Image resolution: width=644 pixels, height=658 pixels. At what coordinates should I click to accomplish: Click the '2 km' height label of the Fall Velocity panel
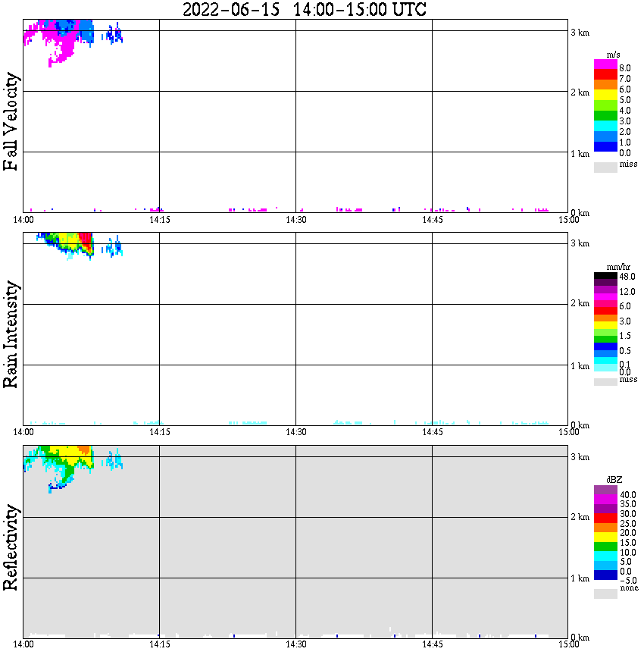(580, 92)
